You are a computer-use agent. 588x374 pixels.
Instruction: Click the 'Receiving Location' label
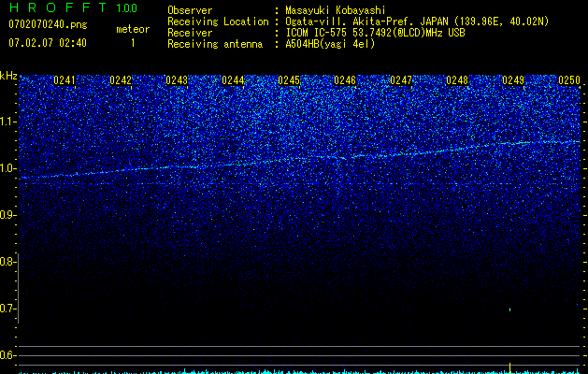218,22
